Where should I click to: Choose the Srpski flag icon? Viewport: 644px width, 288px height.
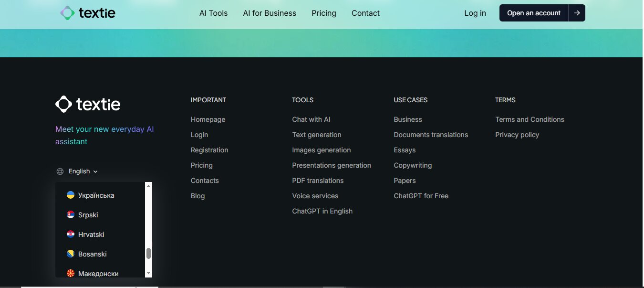tap(71, 215)
